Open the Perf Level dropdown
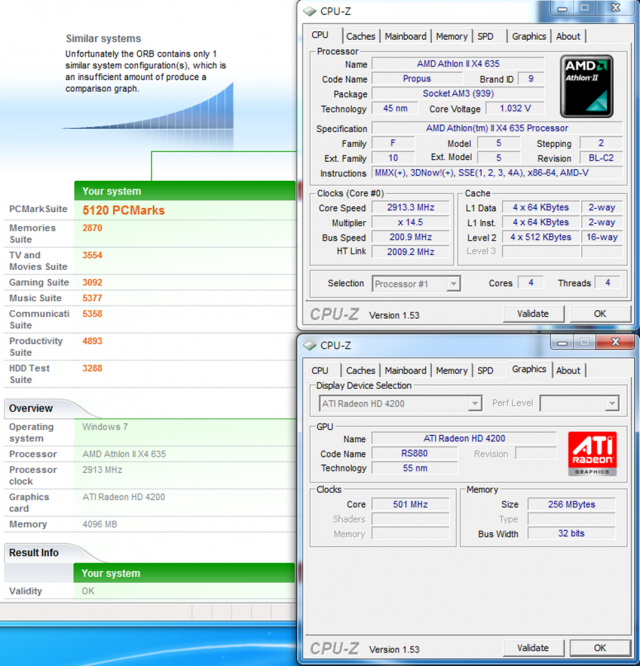This screenshot has width=640, height=667. [612, 403]
